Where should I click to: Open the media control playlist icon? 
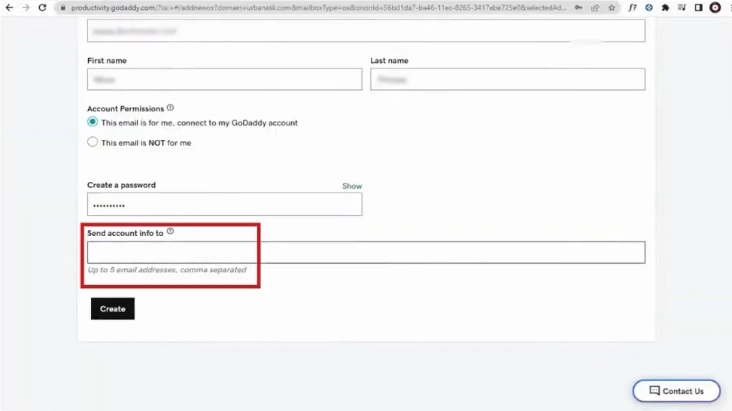tap(682, 7)
